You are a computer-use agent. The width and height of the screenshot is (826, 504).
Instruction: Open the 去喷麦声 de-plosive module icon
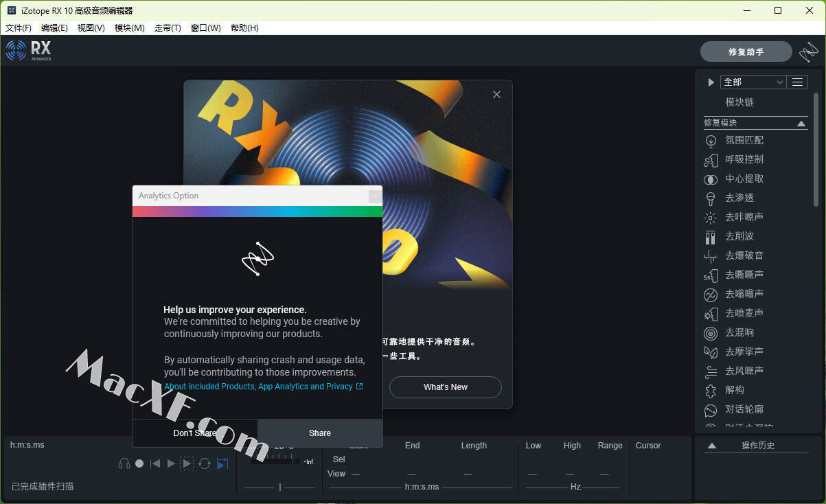711,314
